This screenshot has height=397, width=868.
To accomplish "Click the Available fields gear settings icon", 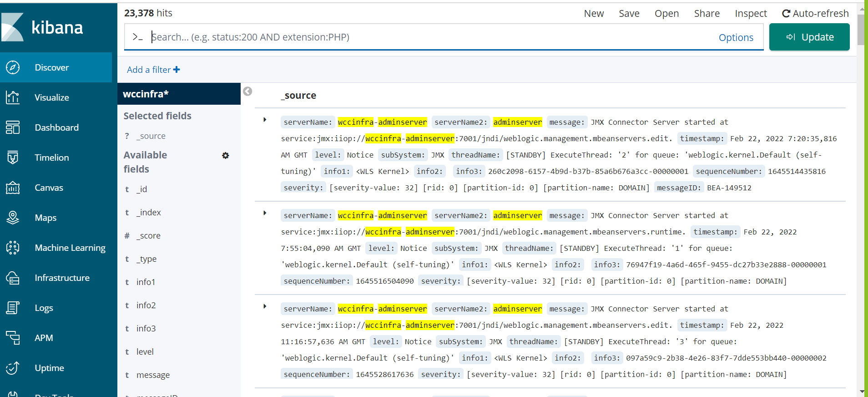I will point(226,156).
